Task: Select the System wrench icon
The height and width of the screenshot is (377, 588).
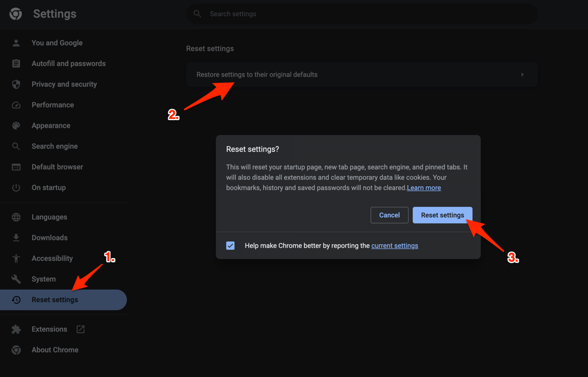Action: click(x=16, y=279)
